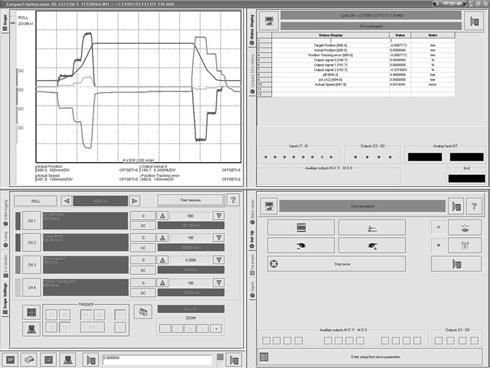
Task: Click the open-eye icon button in setup panel
Action: [x=301, y=246]
